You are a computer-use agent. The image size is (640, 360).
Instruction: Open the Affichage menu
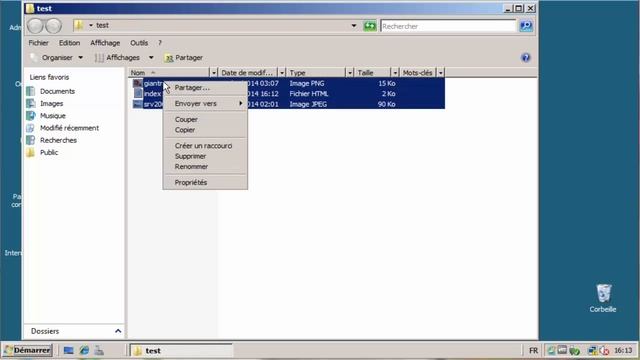coord(105,43)
